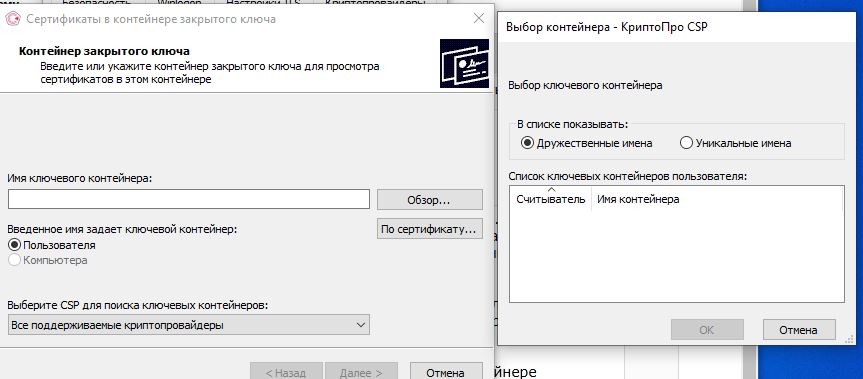
Task: Click Отмена in Выбор контейнера dialog
Action: pyautogui.click(x=799, y=329)
